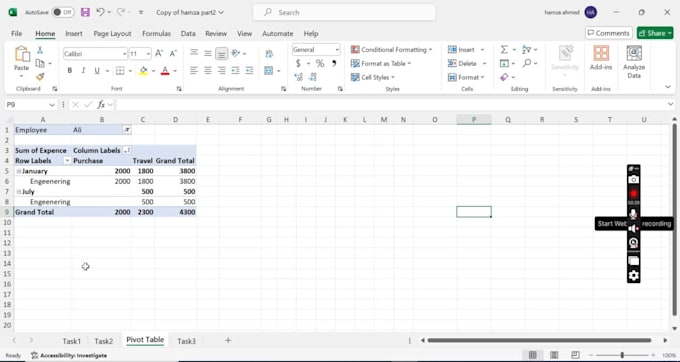Toggle Italic formatting
The width and height of the screenshot is (680, 362).
pyautogui.click(x=83, y=71)
